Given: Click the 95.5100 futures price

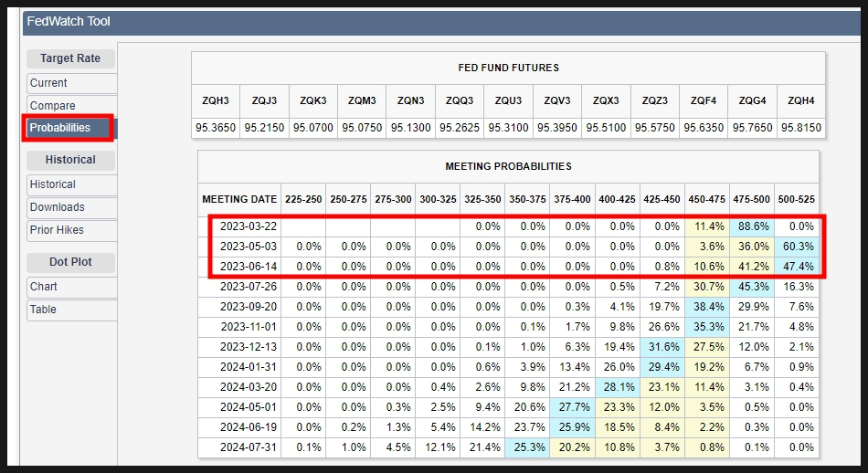Looking at the screenshot, I should tap(606, 128).
